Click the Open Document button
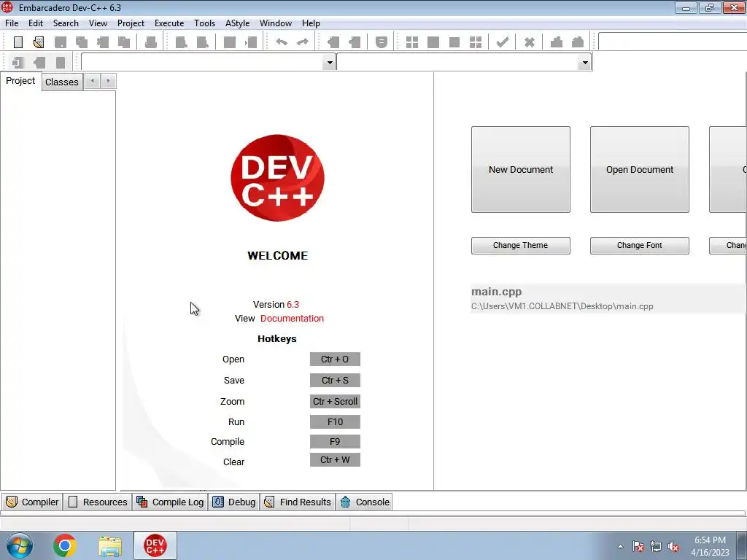The image size is (747, 560). click(x=640, y=169)
